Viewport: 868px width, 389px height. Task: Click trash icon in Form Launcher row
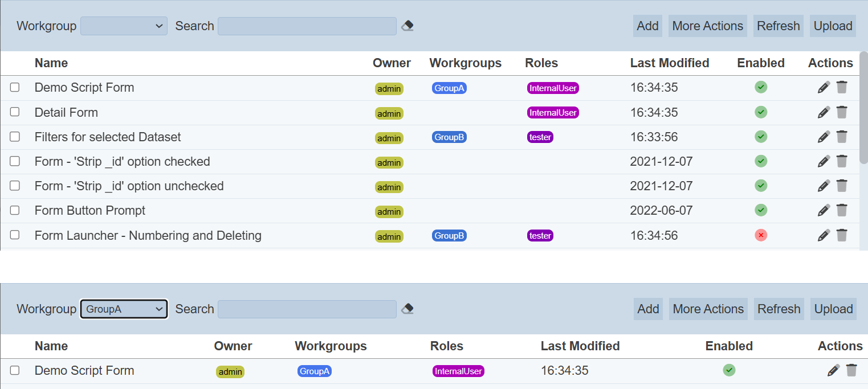pyautogui.click(x=842, y=235)
